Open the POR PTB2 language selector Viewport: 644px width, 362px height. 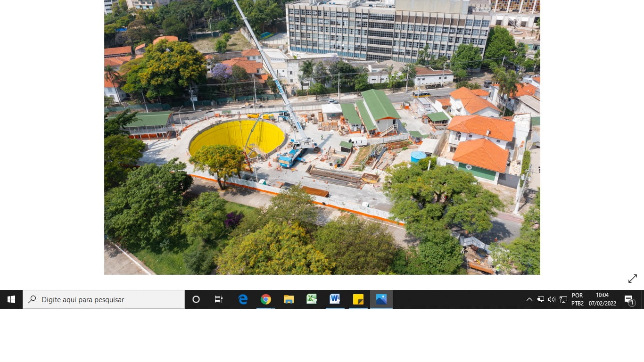pos(578,299)
